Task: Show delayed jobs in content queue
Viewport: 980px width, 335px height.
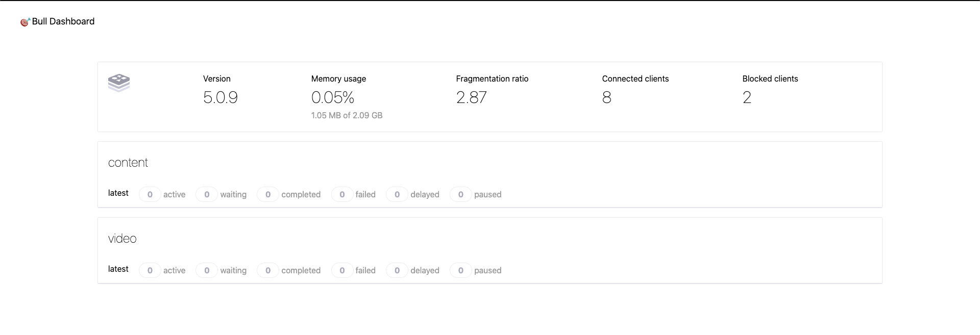Action: click(x=413, y=194)
